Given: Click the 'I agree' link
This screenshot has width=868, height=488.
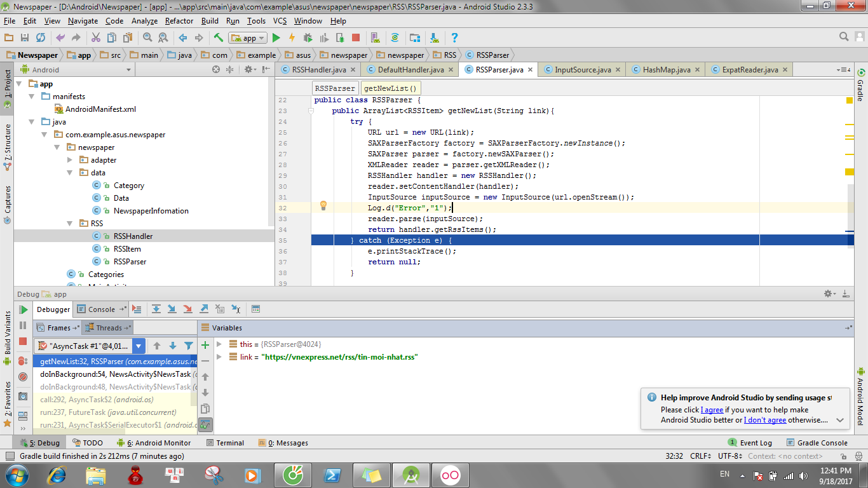Looking at the screenshot, I should click(712, 410).
